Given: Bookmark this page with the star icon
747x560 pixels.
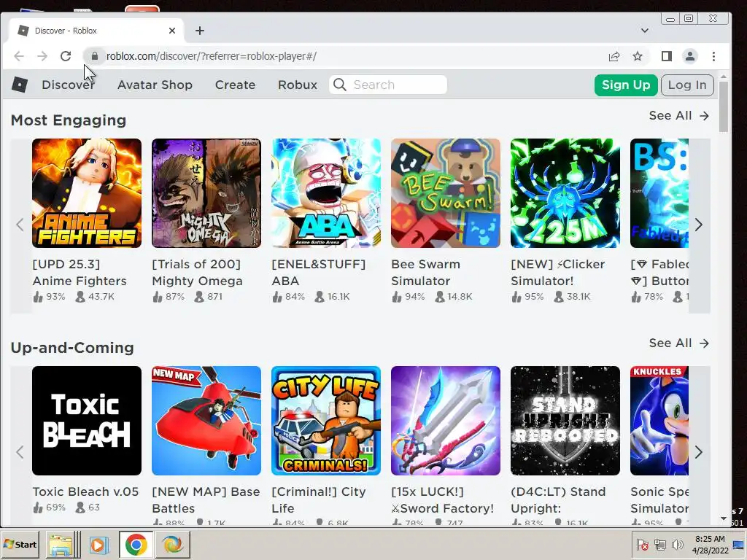Looking at the screenshot, I should pyautogui.click(x=638, y=56).
